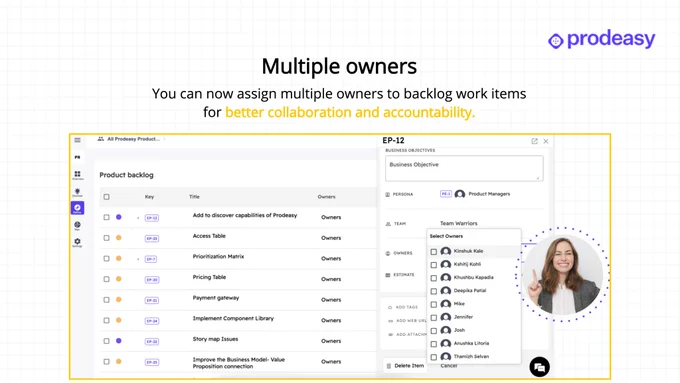Screen dimensions: 680x383
Task: Click the Cancel button
Action: pyautogui.click(x=449, y=366)
